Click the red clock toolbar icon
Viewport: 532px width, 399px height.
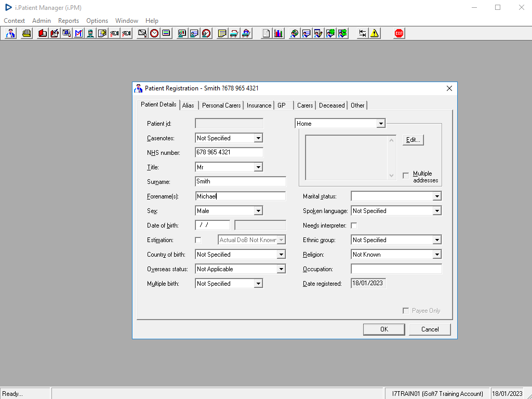[x=154, y=33]
